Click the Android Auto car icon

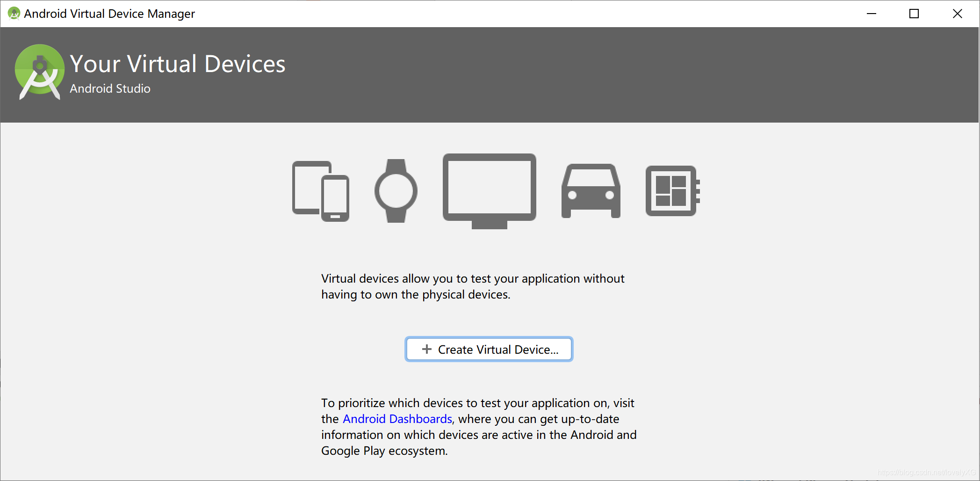coord(591,191)
